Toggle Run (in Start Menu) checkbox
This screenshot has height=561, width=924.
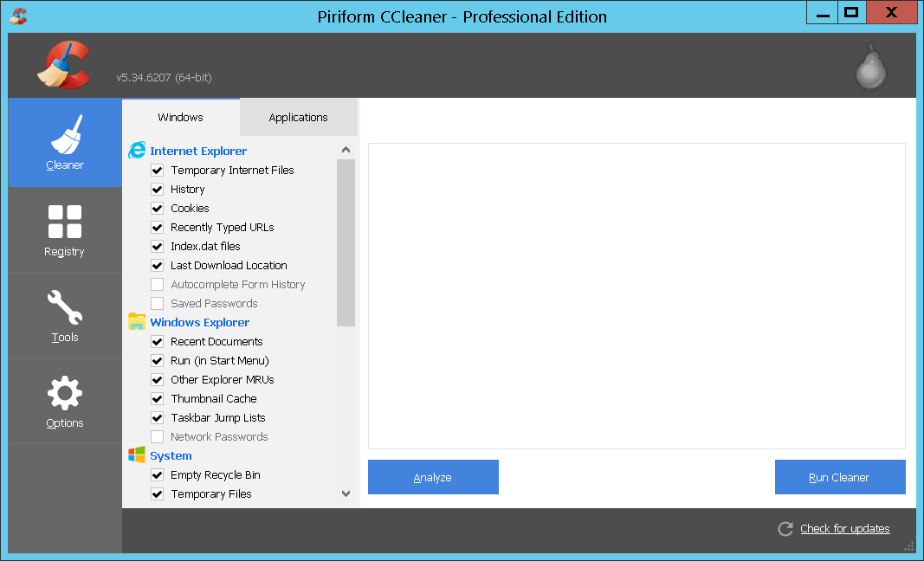point(158,361)
